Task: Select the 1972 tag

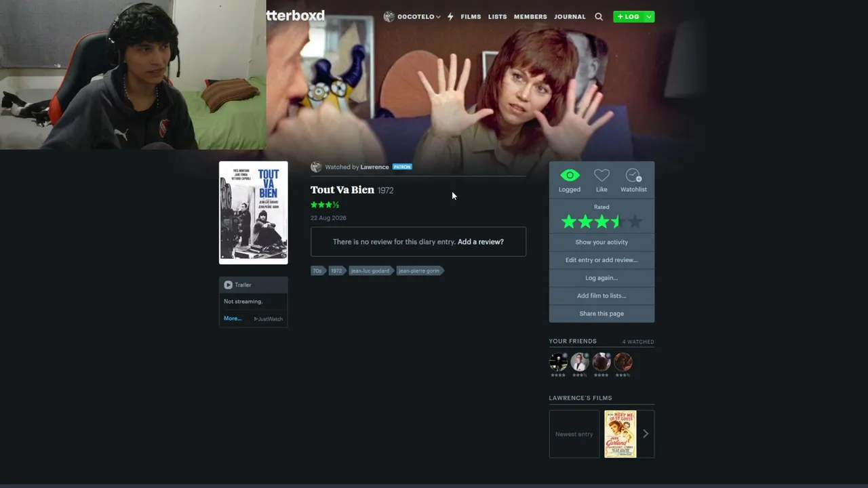Action: tap(336, 270)
